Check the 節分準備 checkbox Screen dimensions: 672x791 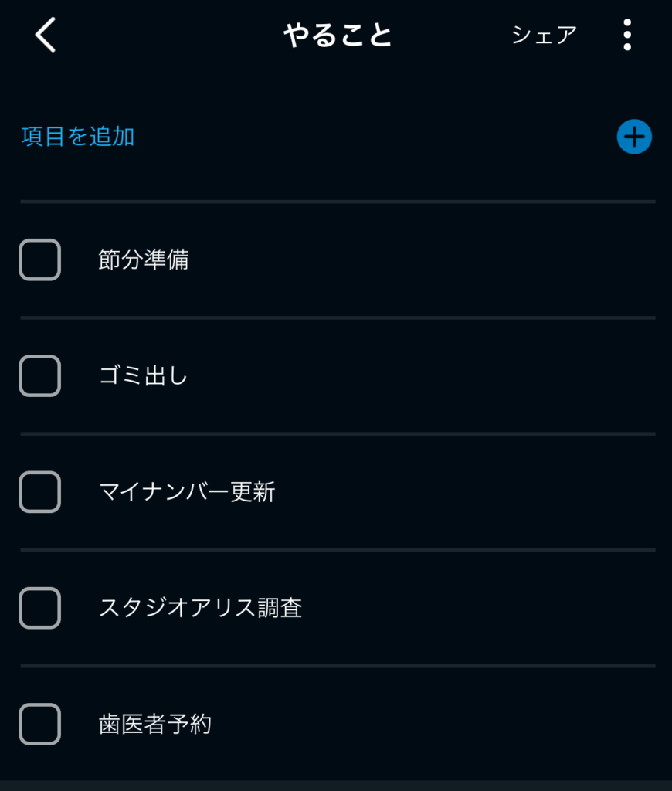coord(40,260)
